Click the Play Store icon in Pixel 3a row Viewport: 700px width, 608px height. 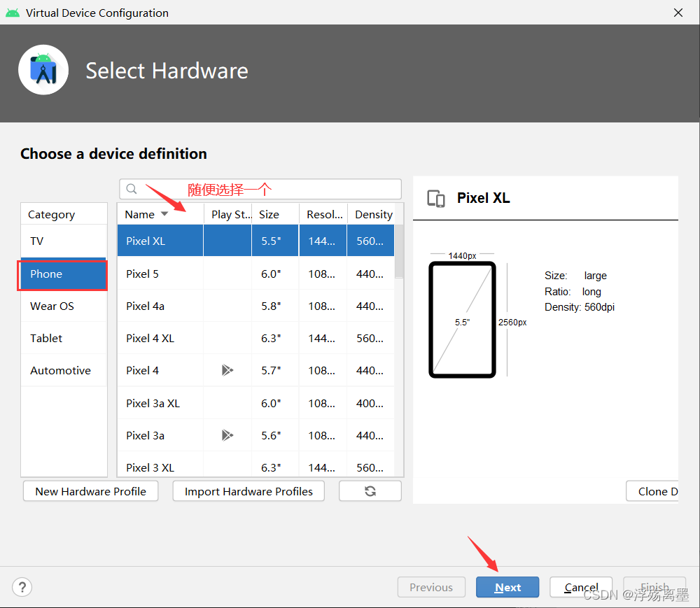point(227,435)
